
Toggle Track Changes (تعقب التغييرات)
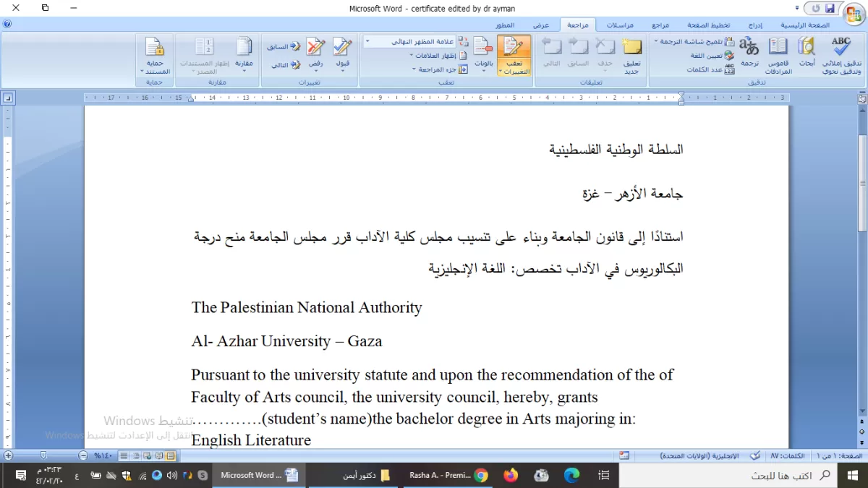point(514,55)
